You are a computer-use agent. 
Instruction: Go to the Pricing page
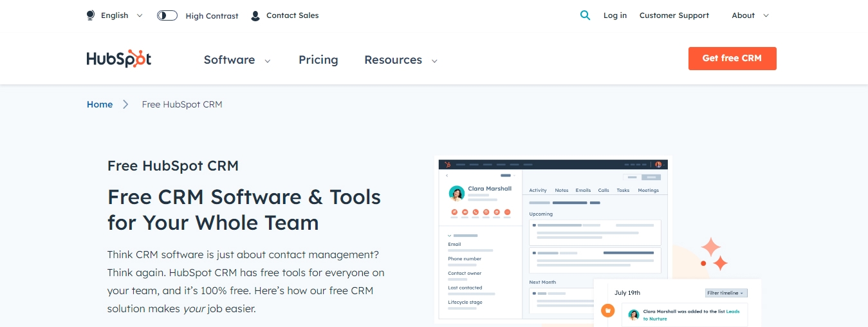click(318, 60)
